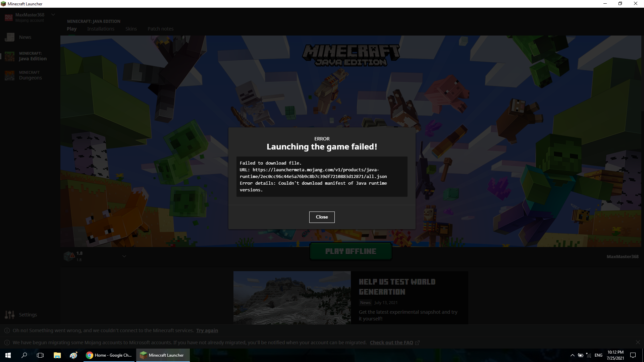The height and width of the screenshot is (362, 644).
Task: Select Minecraft Java Edition sidebar icon
Action: coord(10,56)
